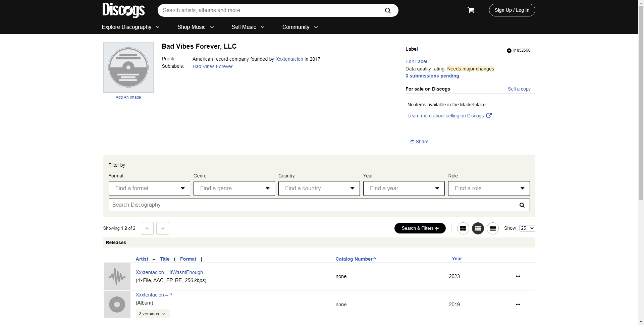Open the Find a year dropdown
This screenshot has width=644, height=325.
point(404,188)
